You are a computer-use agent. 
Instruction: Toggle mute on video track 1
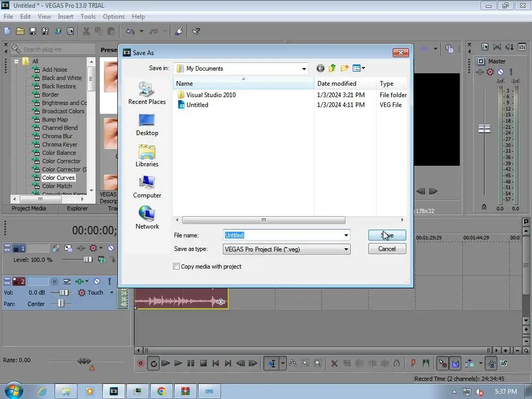pyautogui.click(x=111, y=248)
